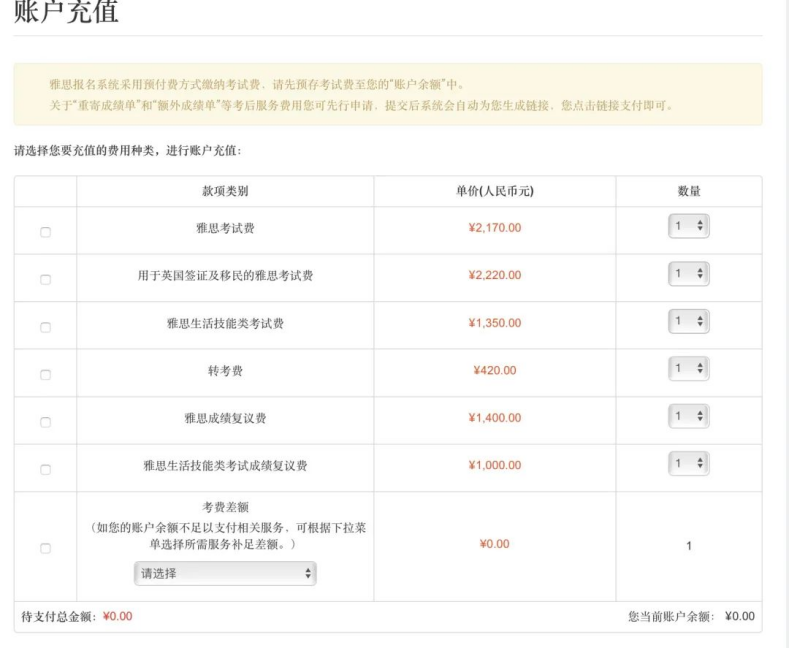Tick the 雅思生活技能类考试成绩复议费 checkbox
This screenshot has width=790, height=649.
point(45,469)
